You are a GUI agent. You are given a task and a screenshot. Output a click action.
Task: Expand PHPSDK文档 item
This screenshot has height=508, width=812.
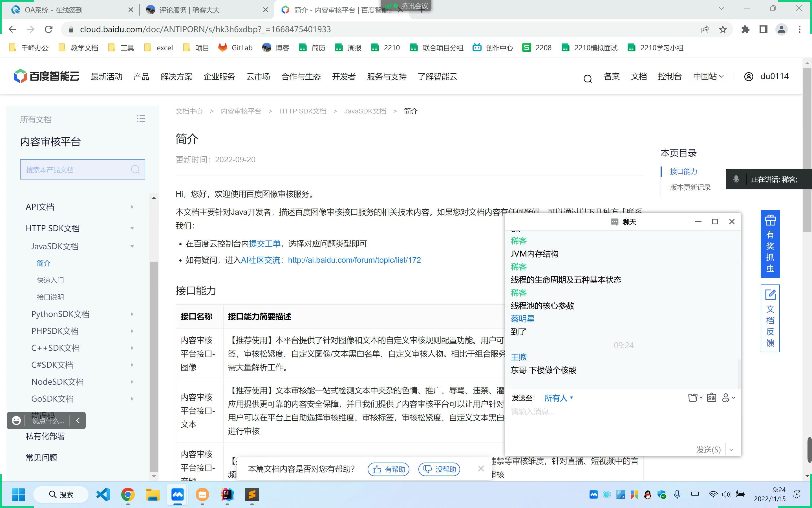[132, 331]
